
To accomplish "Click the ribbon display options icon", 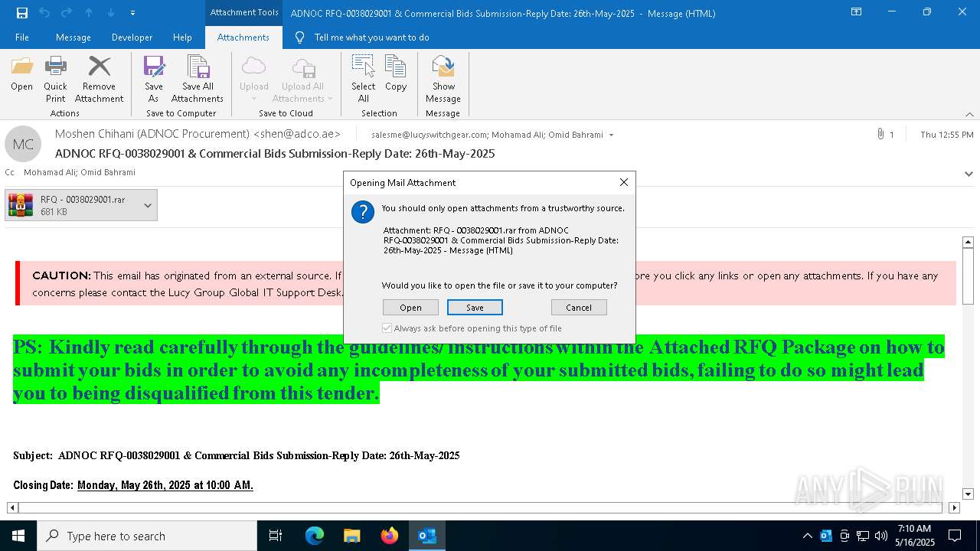I will click(x=856, y=12).
